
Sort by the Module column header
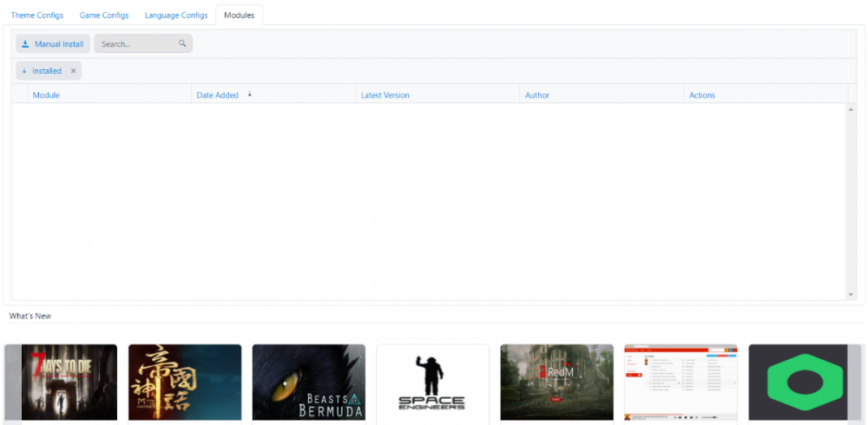(x=46, y=95)
